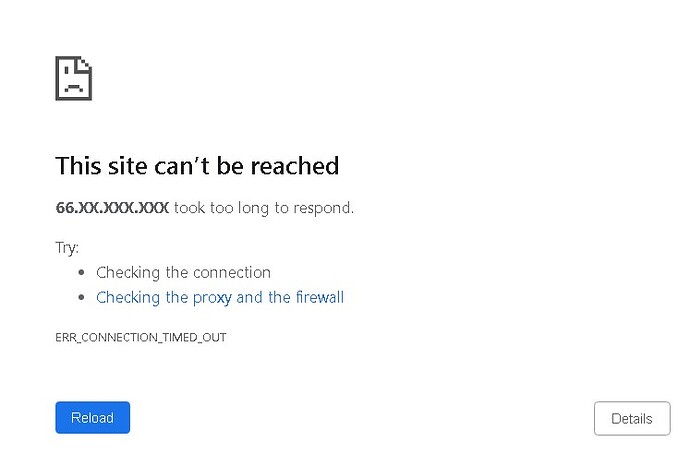Click 'TIMED_OUT' in the error code
The image size is (690, 454).
pyautogui.click(x=194, y=337)
